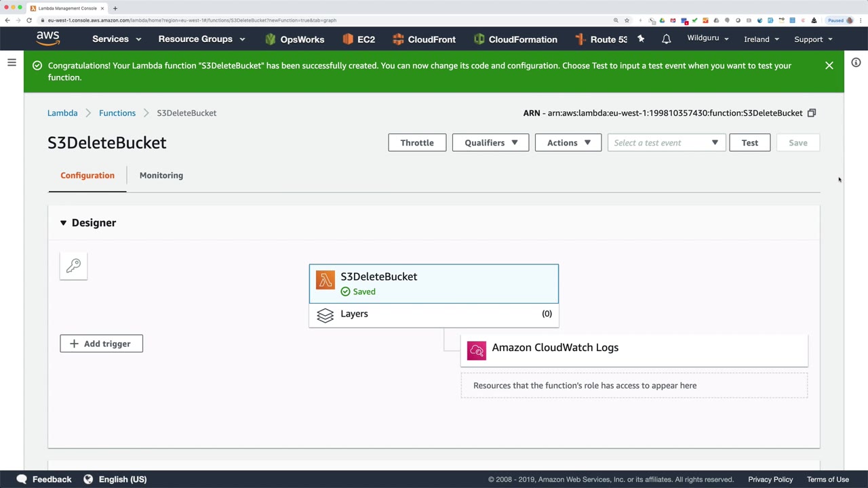Go to Functions breadcrumb link
Viewport: 868px width, 488px height.
pos(117,113)
